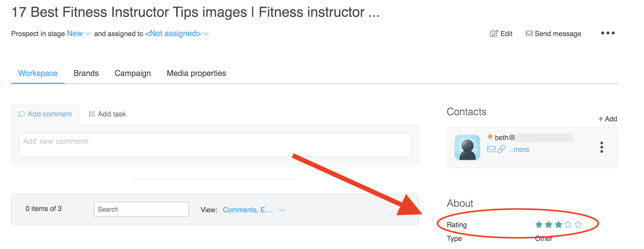This screenshot has width=644, height=249.
Task: Click the contact's email envelope icon
Action: pos(491,149)
